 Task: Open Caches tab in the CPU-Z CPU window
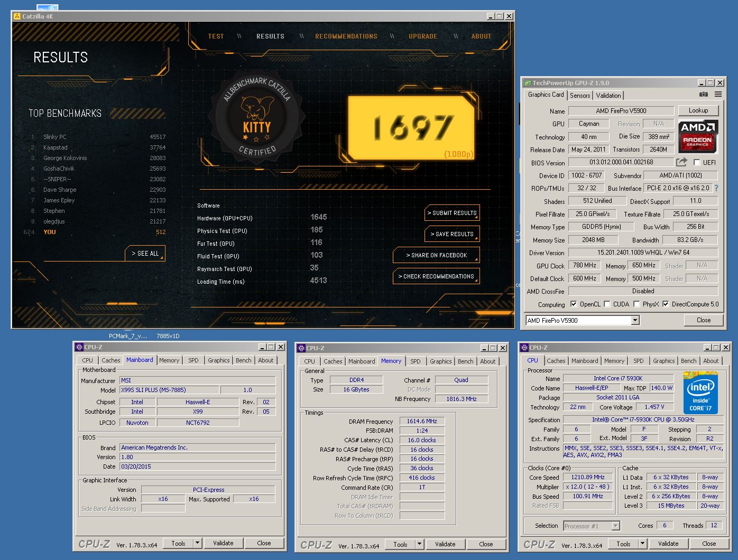point(556,361)
